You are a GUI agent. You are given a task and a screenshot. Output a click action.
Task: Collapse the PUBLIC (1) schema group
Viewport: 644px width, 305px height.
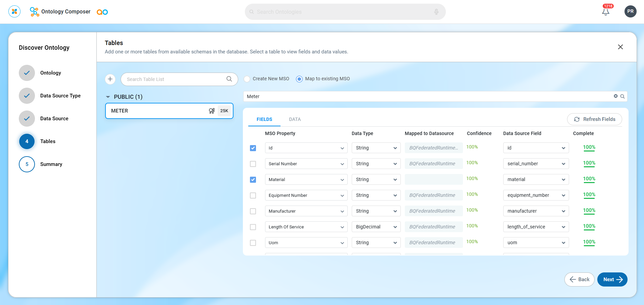point(108,97)
